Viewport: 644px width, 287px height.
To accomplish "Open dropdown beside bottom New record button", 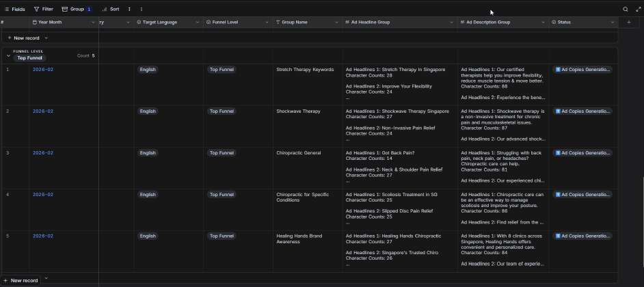I will coord(46,278).
